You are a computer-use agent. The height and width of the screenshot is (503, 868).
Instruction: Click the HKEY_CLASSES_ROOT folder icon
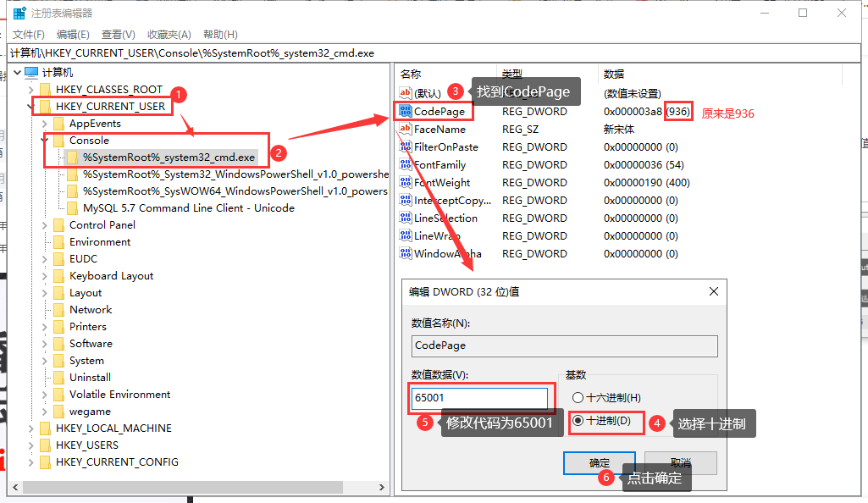pyautogui.click(x=45, y=90)
